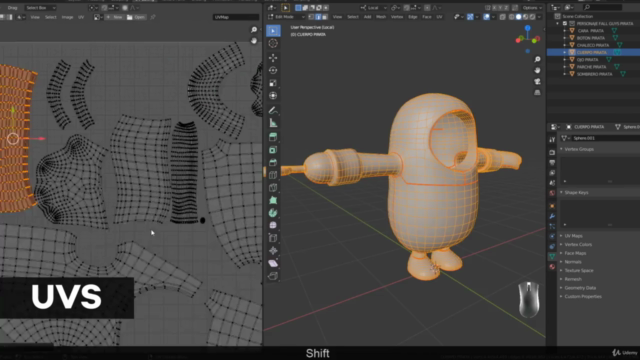Select the Rotate tool in viewport toolbar
The width and height of the screenshot is (640, 360).
coord(273,70)
